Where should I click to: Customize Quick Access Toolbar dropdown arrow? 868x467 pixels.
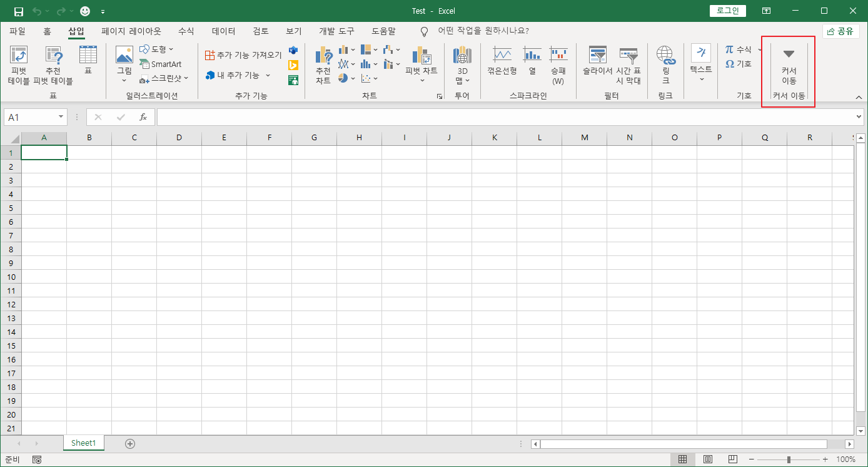[103, 11]
